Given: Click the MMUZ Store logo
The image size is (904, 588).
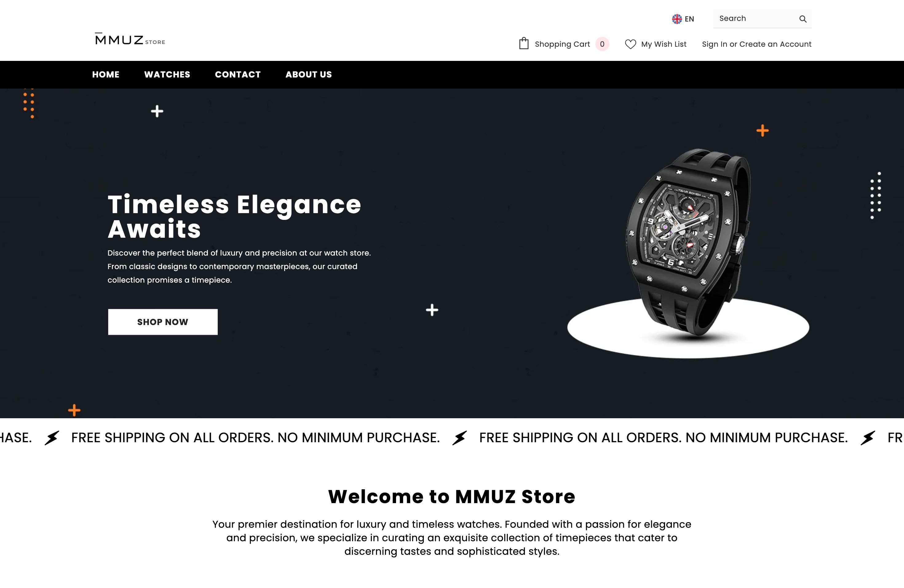Looking at the screenshot, I should click(130, 39).
